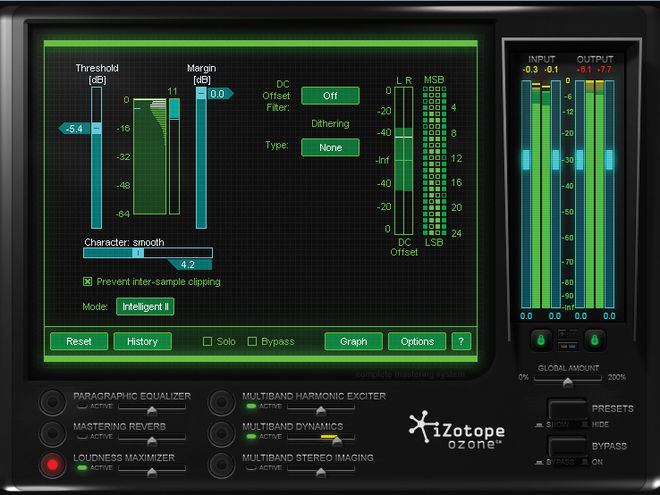Click the Threshold value readout -5.4
The height and width of the screenshot is (495, 660).
(x=74, y=128)
